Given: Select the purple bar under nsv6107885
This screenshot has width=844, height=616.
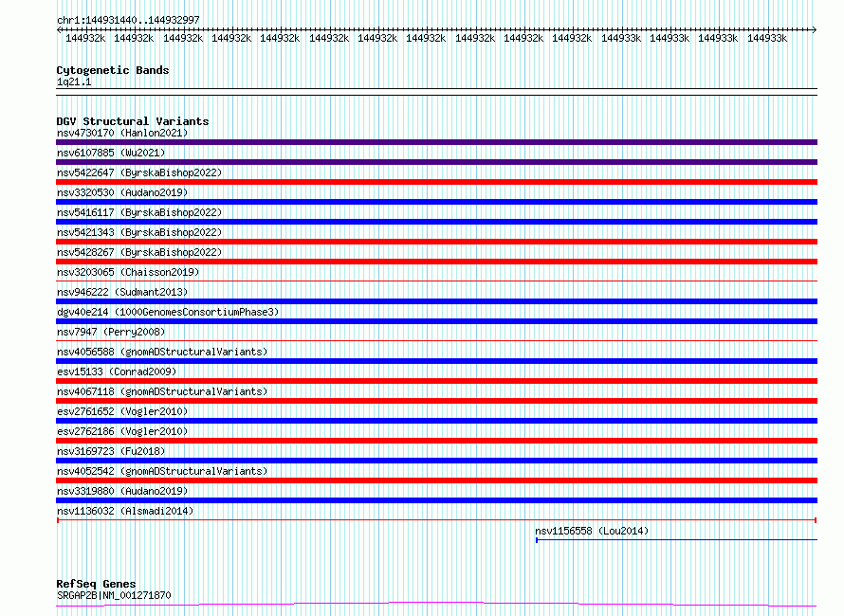Looking at the screenshot, I should click(x=436, y=162).
